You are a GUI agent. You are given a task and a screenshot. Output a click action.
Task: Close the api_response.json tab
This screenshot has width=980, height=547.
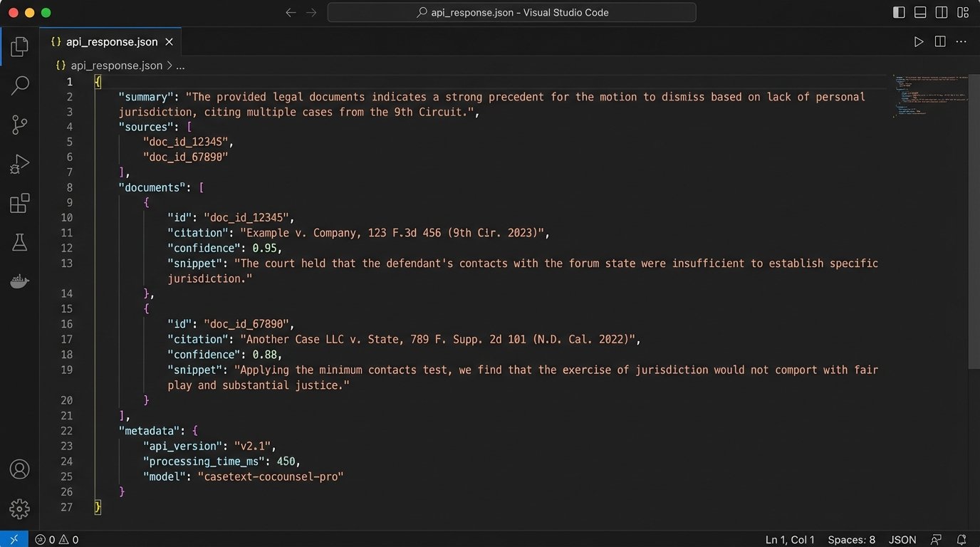coord(169,42)
